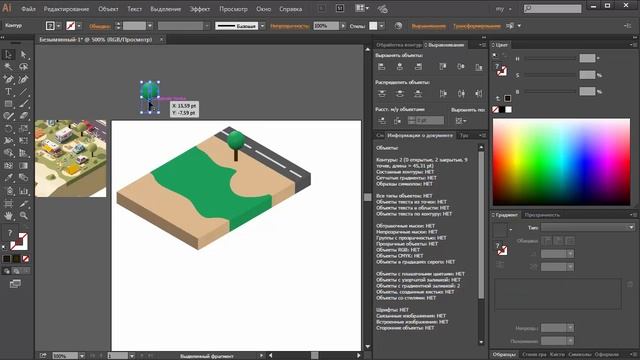
Task: Open the Справка menu
Action: pyautogui.click(x=291, y=9)
